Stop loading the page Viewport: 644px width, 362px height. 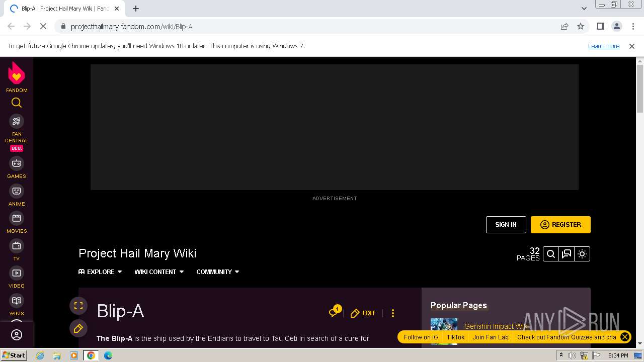(x=43, y=27)
